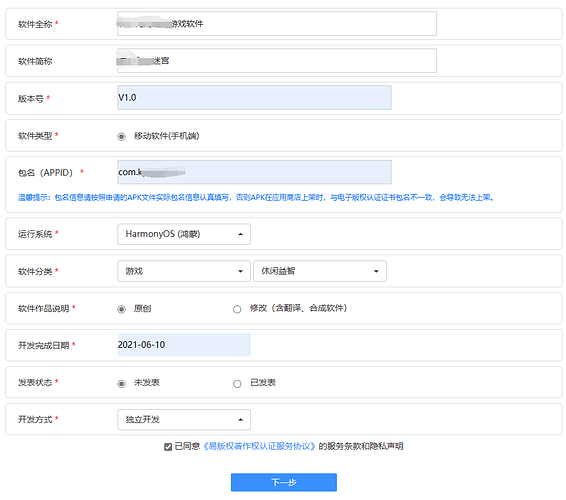Click the 包名 (APPID) input field
The image size is (566, 500).
(254, 172)
